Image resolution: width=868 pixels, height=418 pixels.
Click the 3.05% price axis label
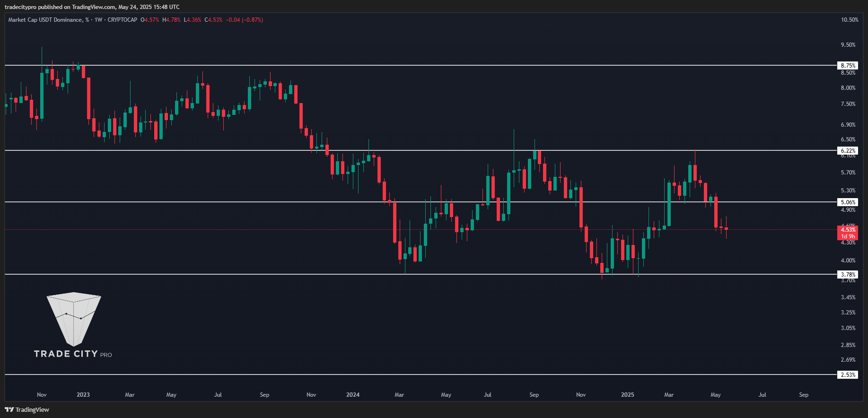tap(848, 328)
